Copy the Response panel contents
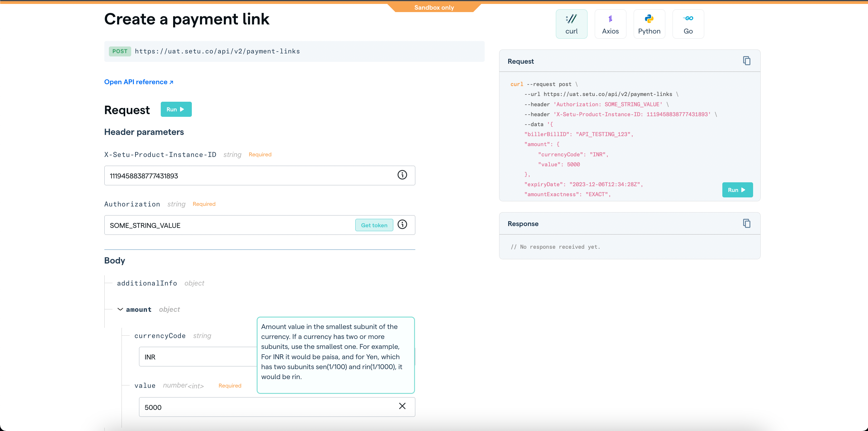Screen dimensions: 868x431 [746, 223]
